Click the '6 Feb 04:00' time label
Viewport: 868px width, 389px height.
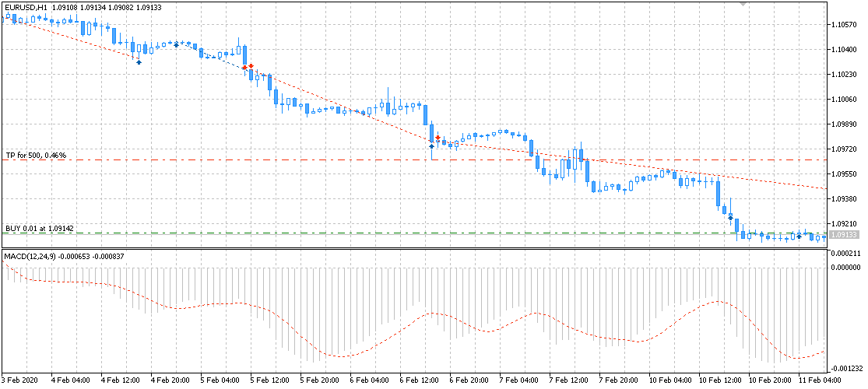point(368,380)
